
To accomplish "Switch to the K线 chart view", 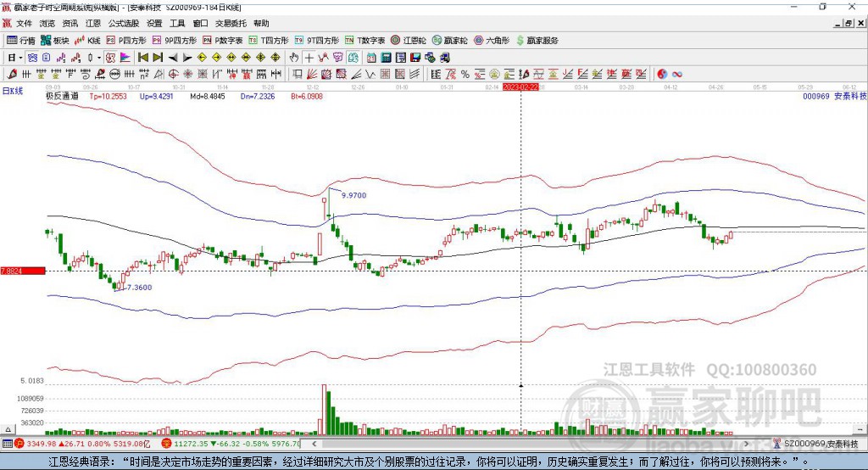I will click(87, 41).
